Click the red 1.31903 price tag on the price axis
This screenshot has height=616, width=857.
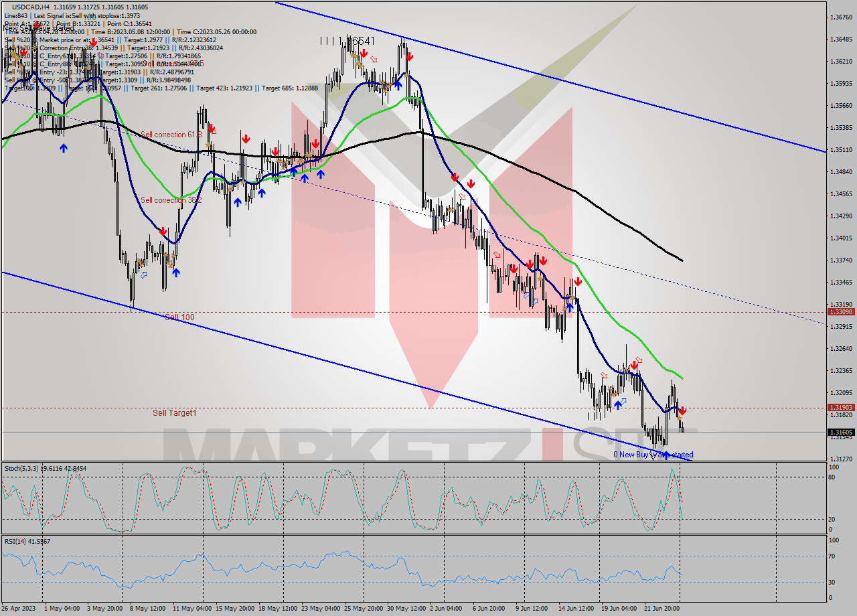pos(841,408)
